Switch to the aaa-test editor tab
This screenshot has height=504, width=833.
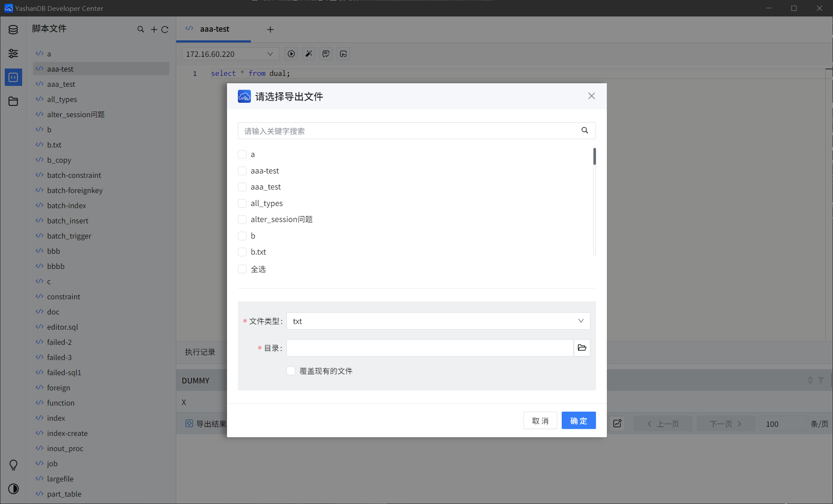pos(214,29)
